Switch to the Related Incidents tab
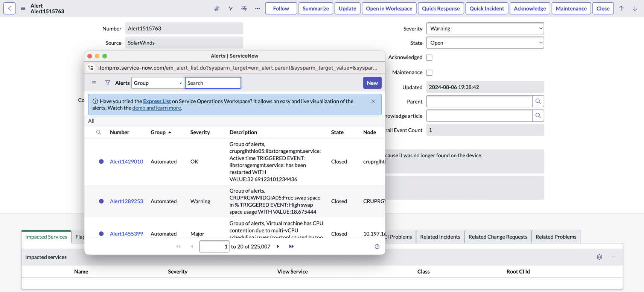Viewport: 644px width, 292px height. tap(440, 237)
